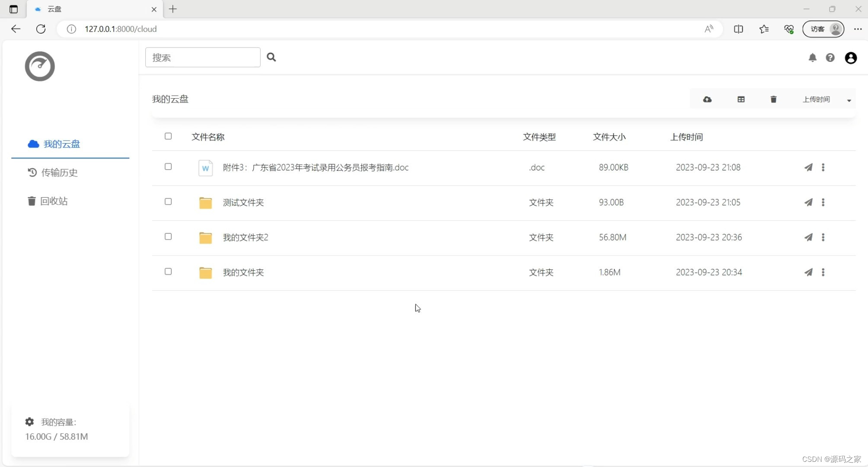Viewport: 868px width, 467px height.
Task: Click the 我的文件夹2 folder icon
Action: click(x=205, y=237)
